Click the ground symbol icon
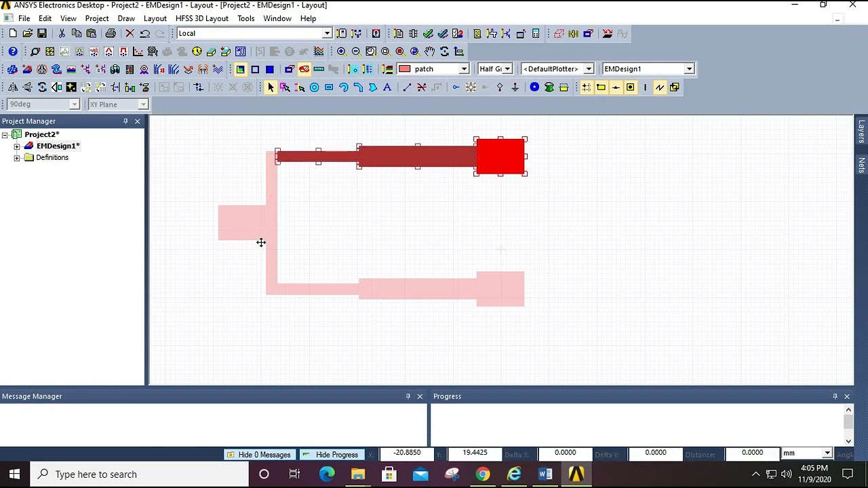 point(515,87)
